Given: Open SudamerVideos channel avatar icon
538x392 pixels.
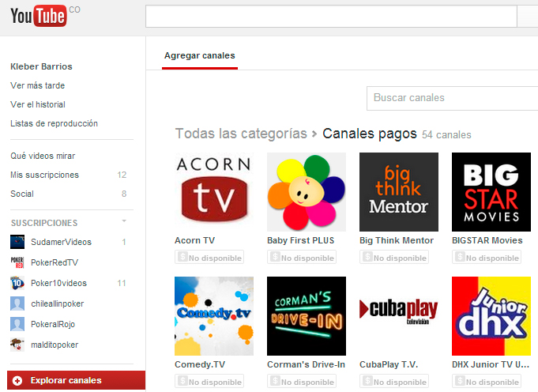Looking at the screenshot, I should tap(17, 242).
